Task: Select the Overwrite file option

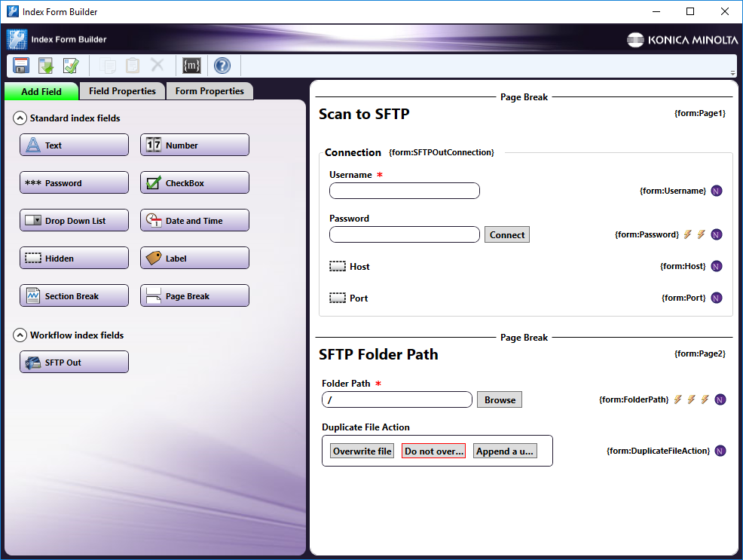Action: (362, 451)
